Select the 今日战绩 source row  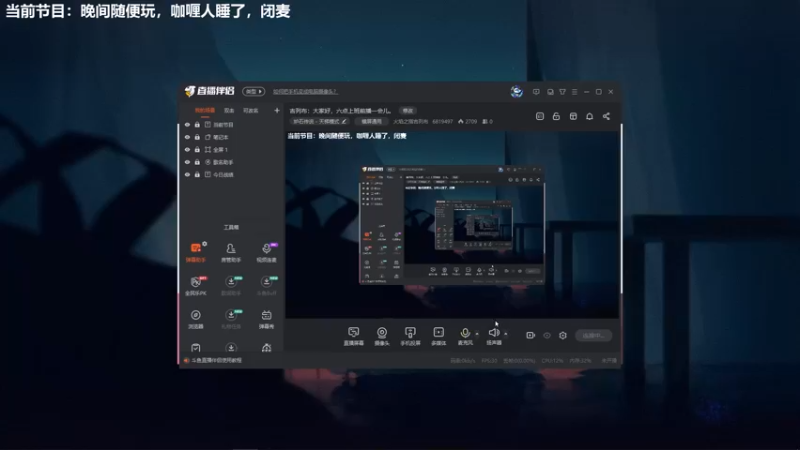click(232, 174)
